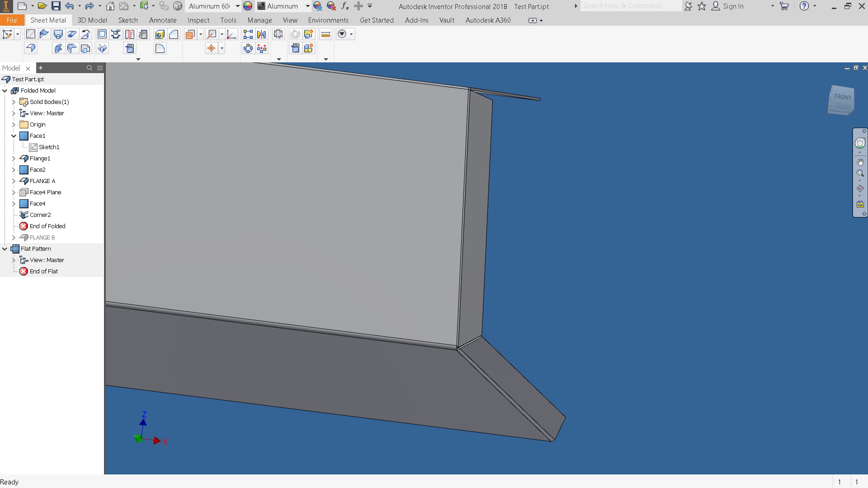
Task: Open the fx Parameters icon
Action: coord(345,6)
